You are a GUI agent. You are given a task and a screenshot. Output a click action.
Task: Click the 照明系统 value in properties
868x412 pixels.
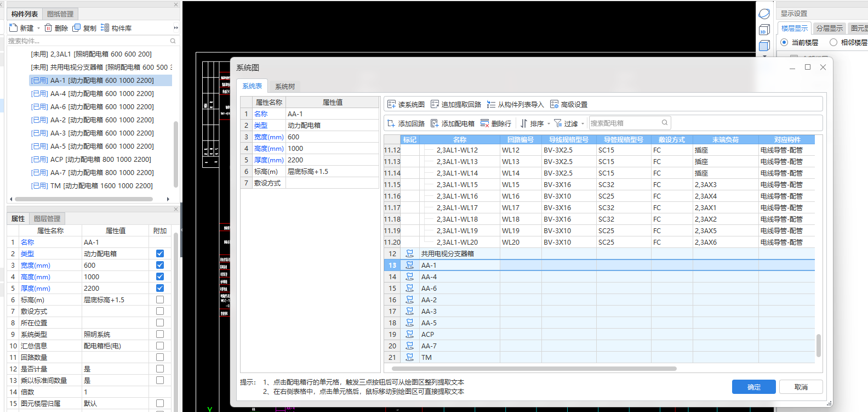pyautogui.click(x=115, y=334)
